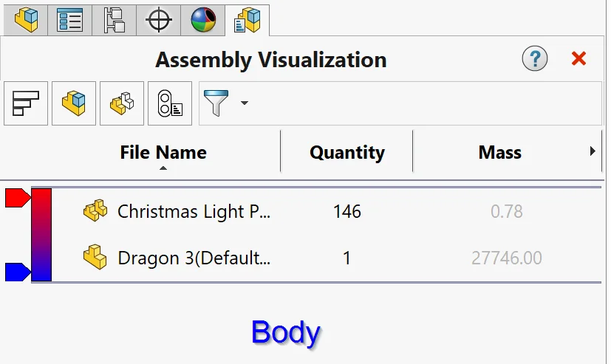
Task: Toggle the value bars display
Action: [x=26, y=103]
